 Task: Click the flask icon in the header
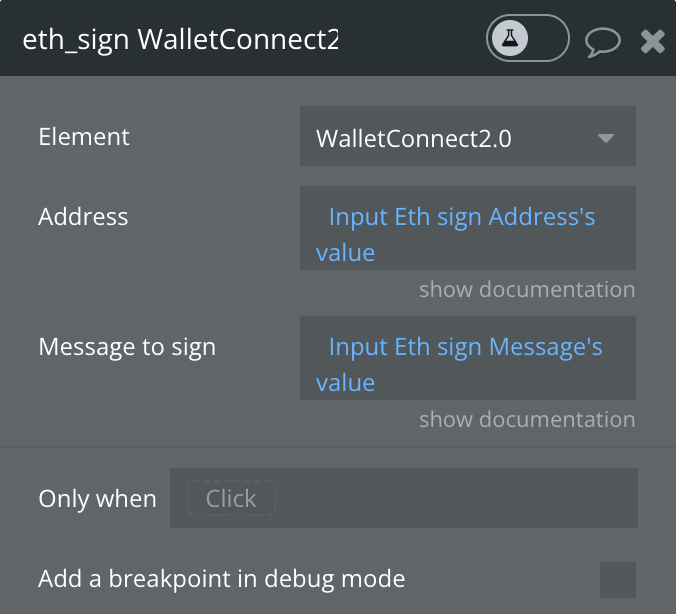point(510,38)
